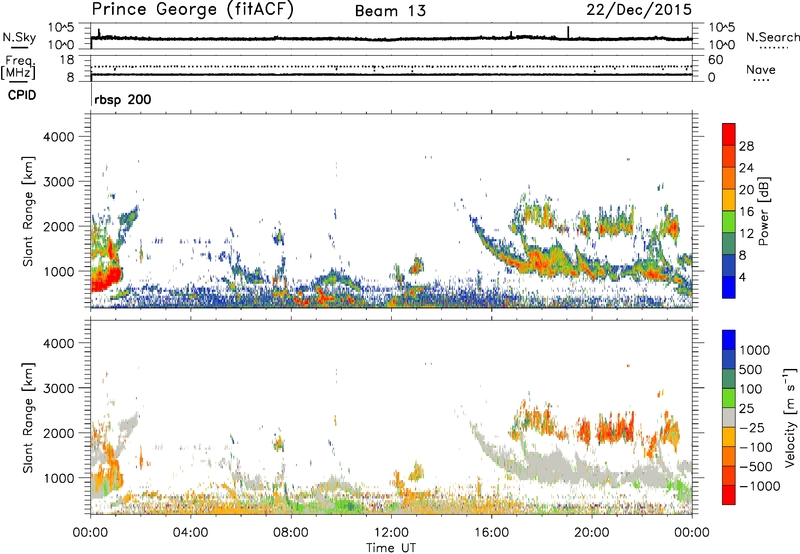Click the "rbsp 200" control program text
This screenshot has width=800, height=554.
(x=122, y=99)
